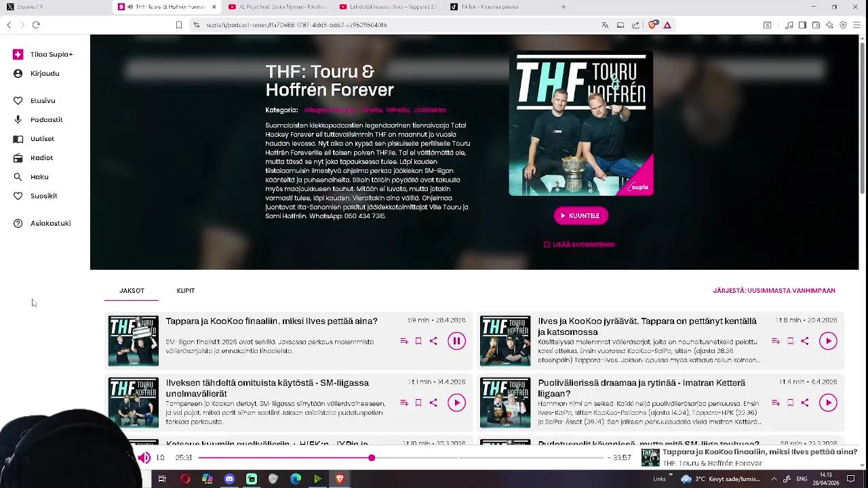Image resolution: width=868 pixels, height=488 pixels.
Task: Share the Ilveksen tähdeltä omituista käytöstä episode
Action: [x=433, y=403]
